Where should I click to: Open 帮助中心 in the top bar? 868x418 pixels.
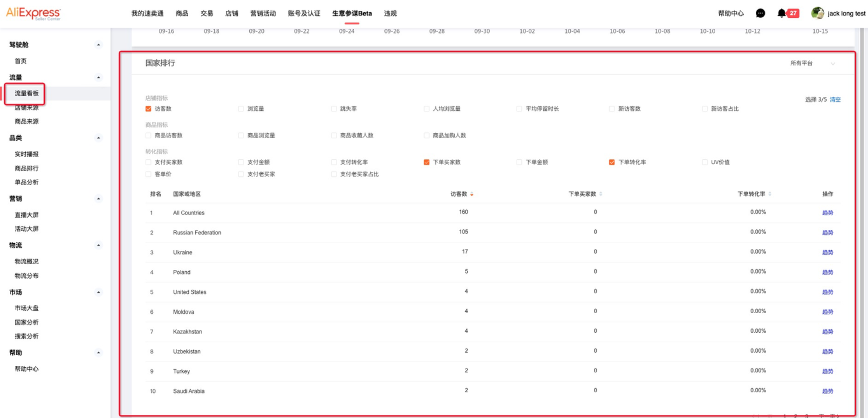coord(731,14)
